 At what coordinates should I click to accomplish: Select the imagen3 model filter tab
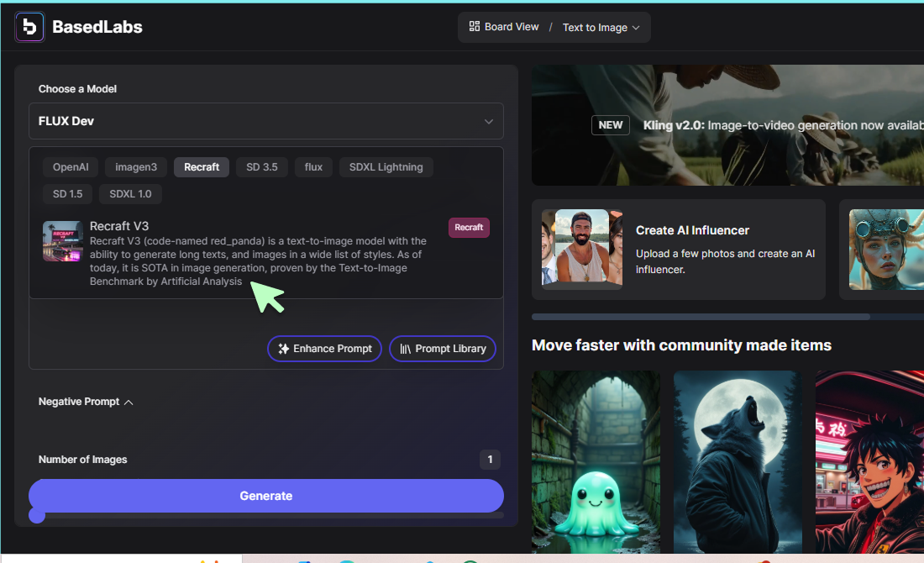click(136, 167)
